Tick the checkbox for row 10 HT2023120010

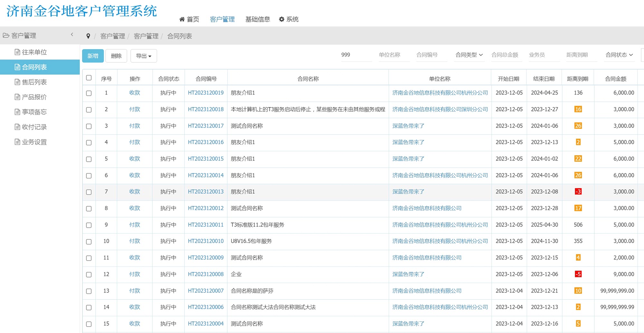click(x=89, y=242)
